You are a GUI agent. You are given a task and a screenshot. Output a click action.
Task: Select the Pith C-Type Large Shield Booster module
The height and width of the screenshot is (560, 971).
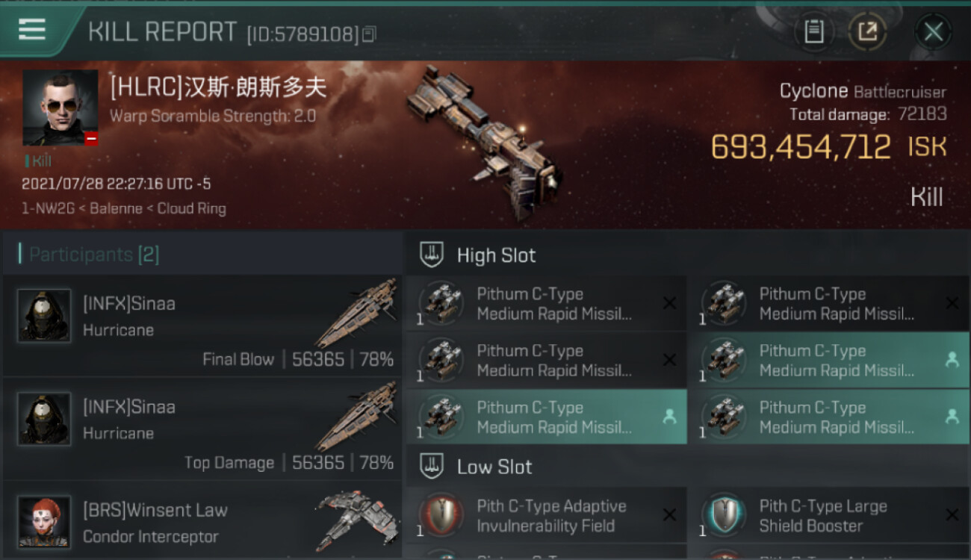pos(828,515)
